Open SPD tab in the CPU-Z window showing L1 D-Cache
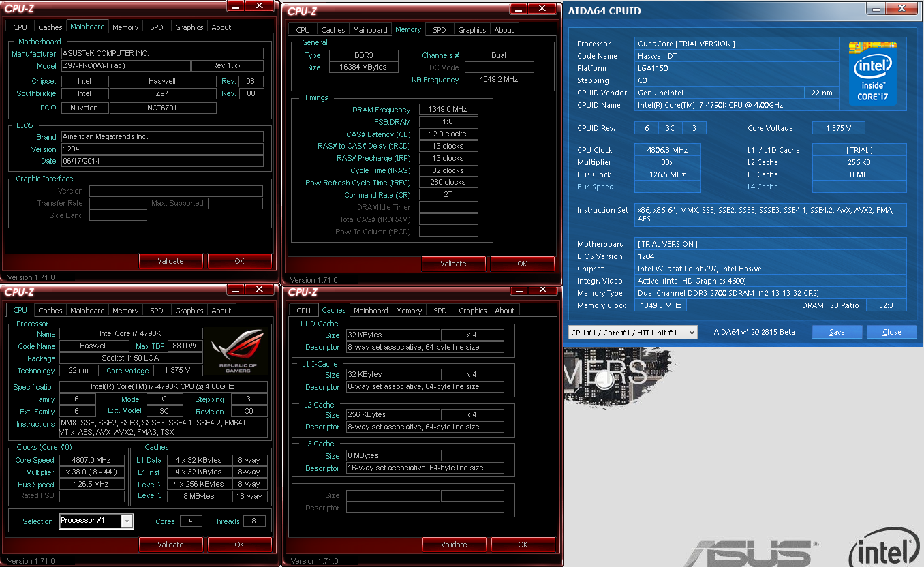Screen dimensions: 924x567 [440, 311]
